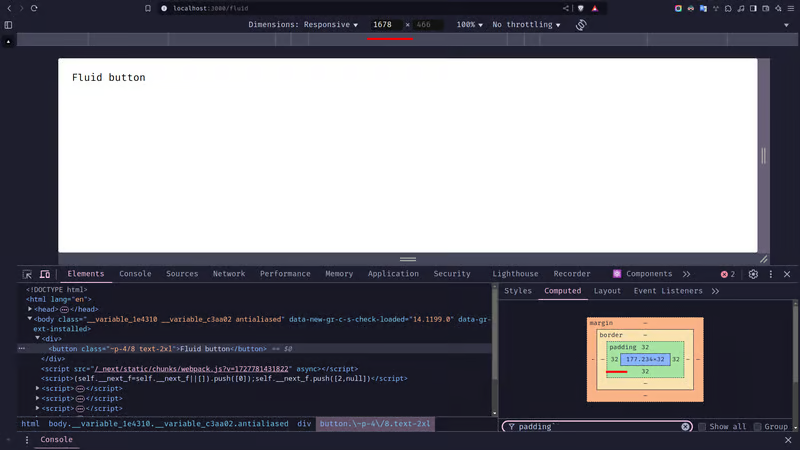Rotate the device viewport orientation
This screenshot has width=800, height=450.
click(x=581, y=24)
